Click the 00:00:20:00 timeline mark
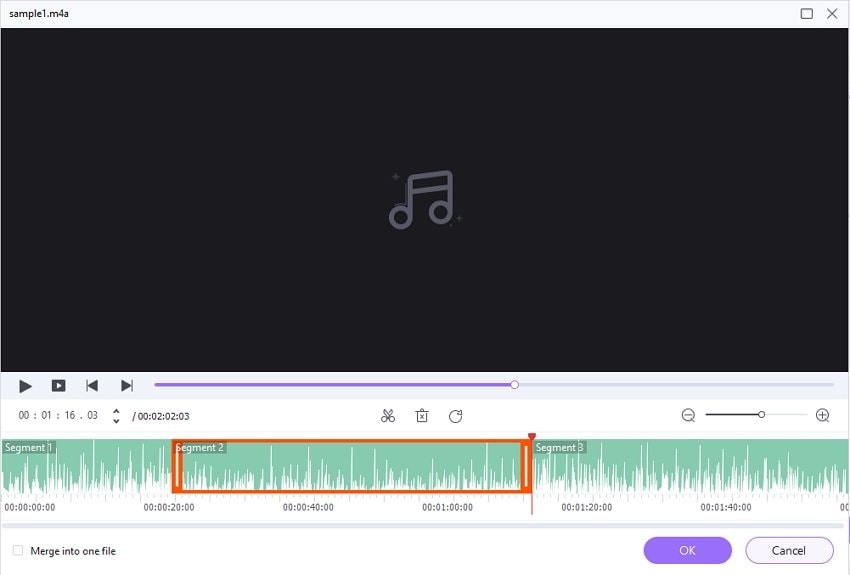The height and width of the screenshot is (575, 850). click(169, 507)
